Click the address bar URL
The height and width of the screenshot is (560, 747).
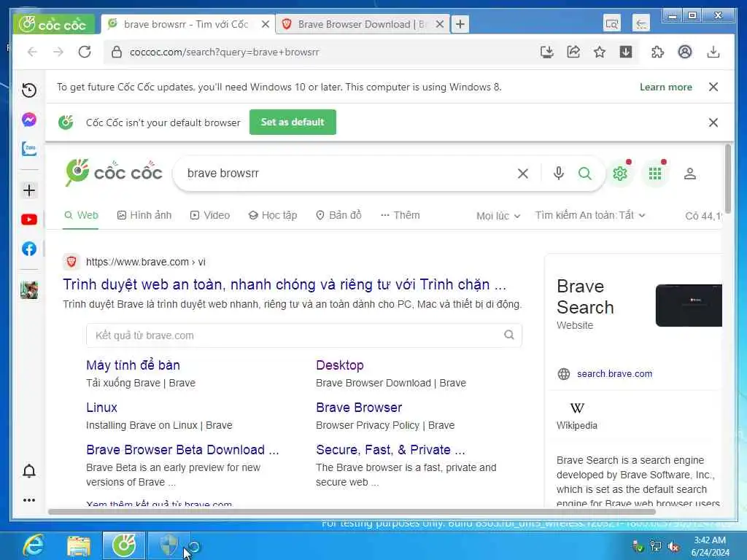point(224,52)
